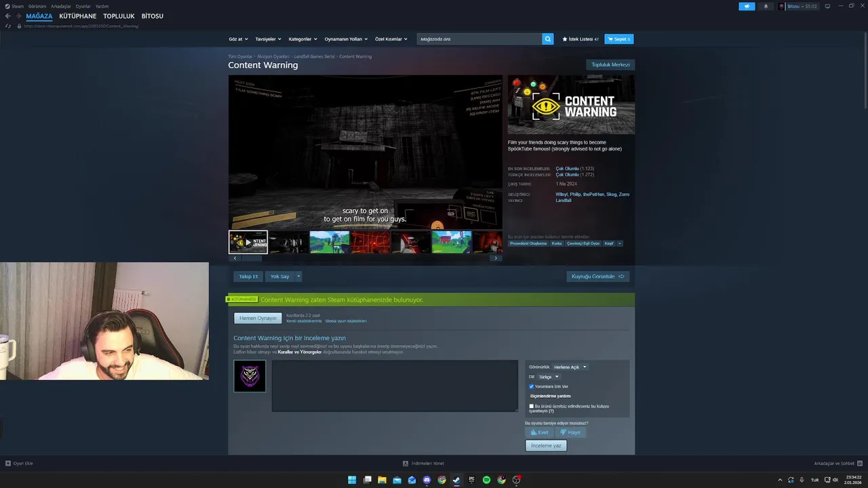868x488 pixels.
Task: Open File Explorer from the taskbar
Action: point(382,480)
